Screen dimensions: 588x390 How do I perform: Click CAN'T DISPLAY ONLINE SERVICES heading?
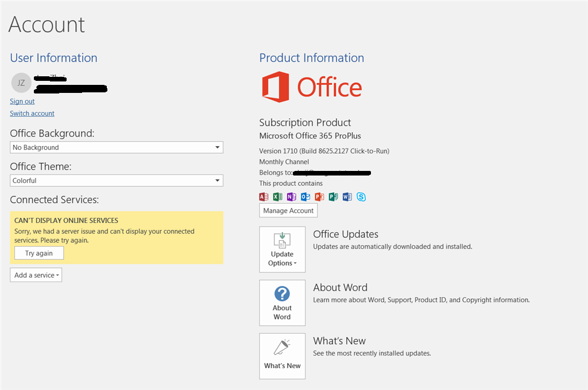pyautogui.click(x=67, y=221)
